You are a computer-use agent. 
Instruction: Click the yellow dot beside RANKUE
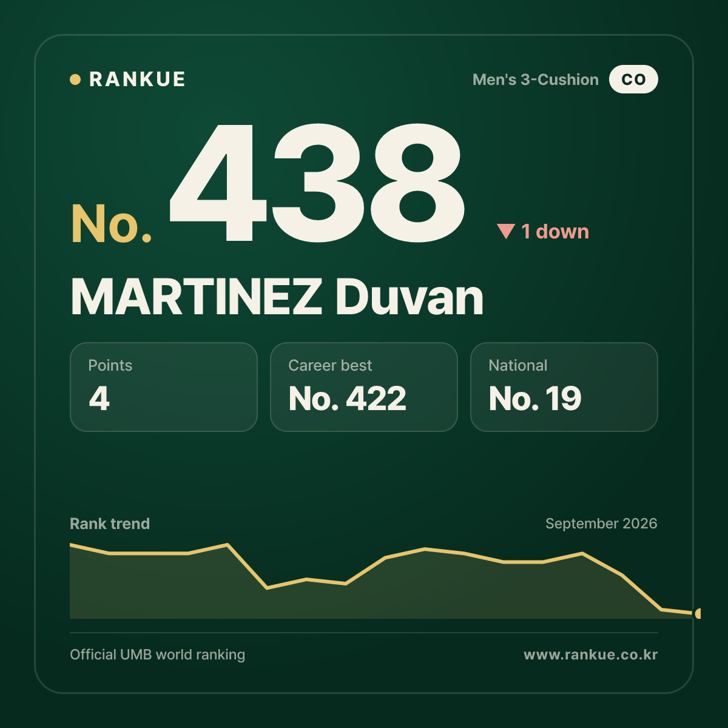[x=75, y=79]
